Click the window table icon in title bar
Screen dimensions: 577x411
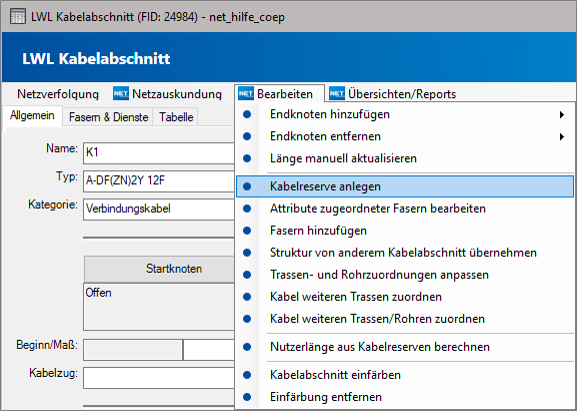pyautogui.click(x=18, y=17)
